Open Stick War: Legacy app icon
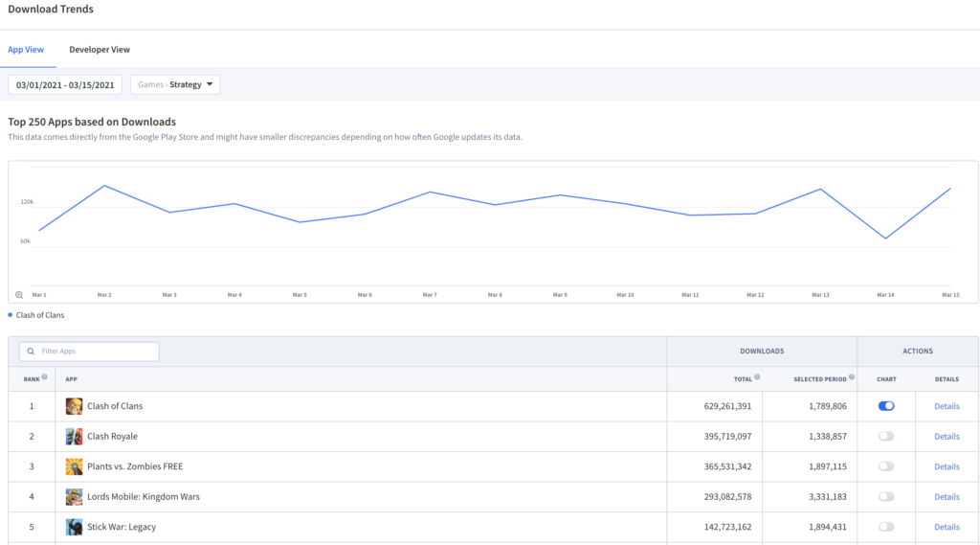The height and width of the screenshot is (545, 980). coord(74,527)
